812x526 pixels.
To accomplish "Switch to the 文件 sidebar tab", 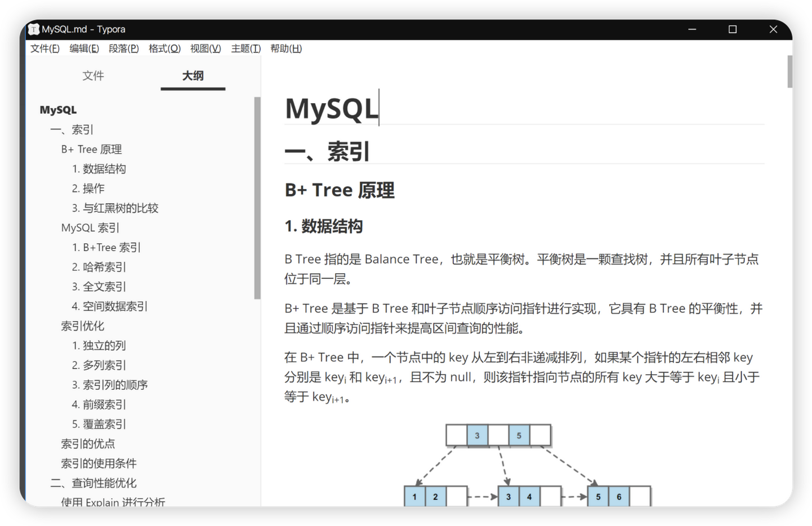I will pyautogui.click(x=93, y=76).
